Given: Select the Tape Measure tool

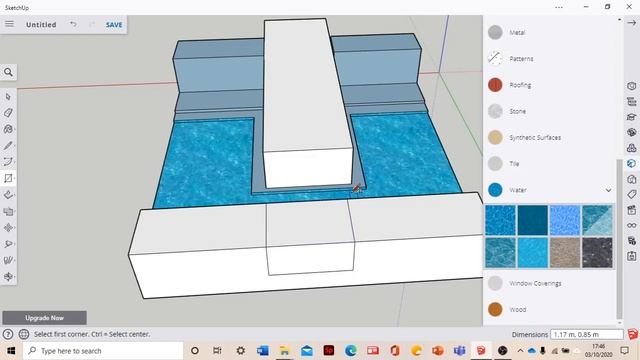Looking at the screenshot, I should tap(8, 244).
